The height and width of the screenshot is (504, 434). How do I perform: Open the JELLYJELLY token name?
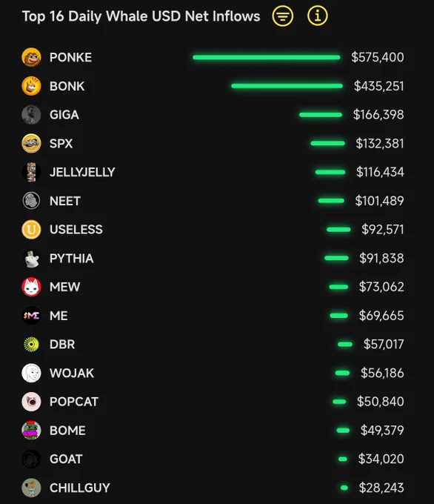pos(82,172)
